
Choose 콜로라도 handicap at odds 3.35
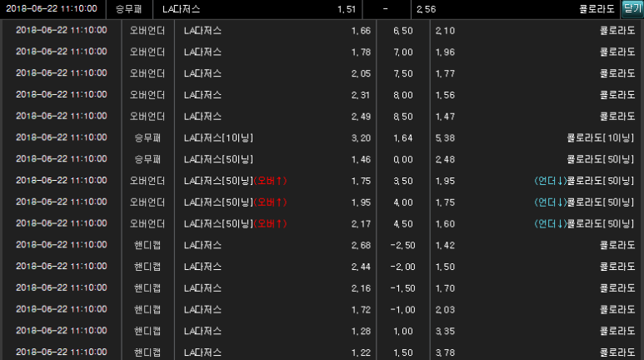(x=536, y=331)
